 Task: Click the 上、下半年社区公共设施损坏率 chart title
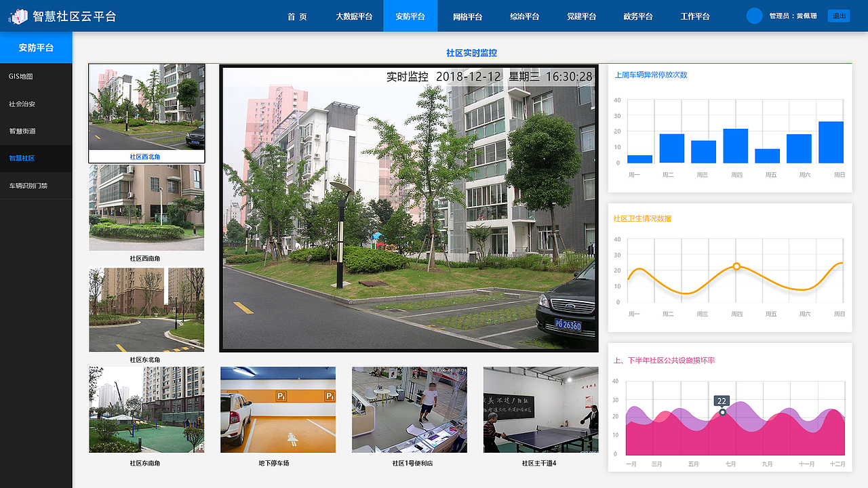pyautogui.click(x=664, y=361)
